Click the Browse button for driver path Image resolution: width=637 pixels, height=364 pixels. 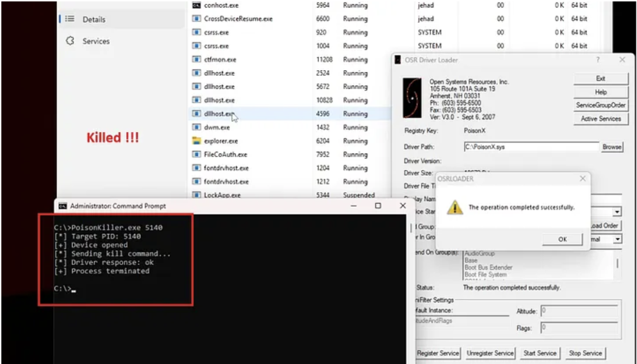click(x=611, y=147)
